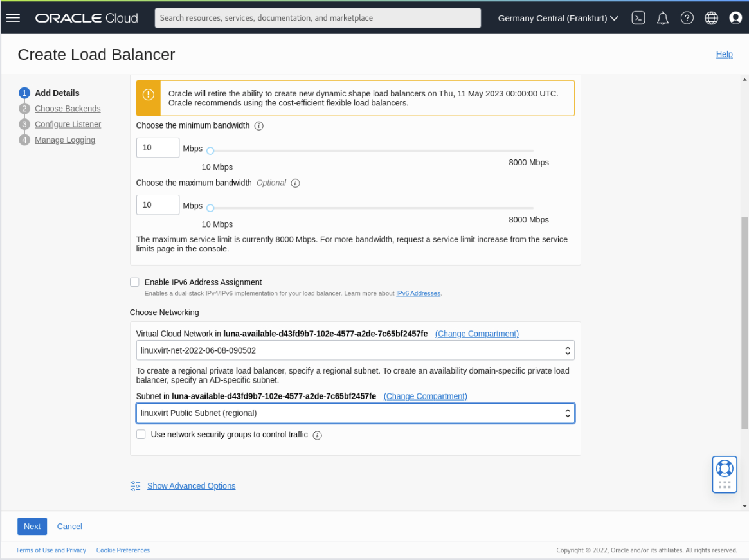Open the Subnet selection dropdown
Screen dimensions: 749x560
(355, 413)
